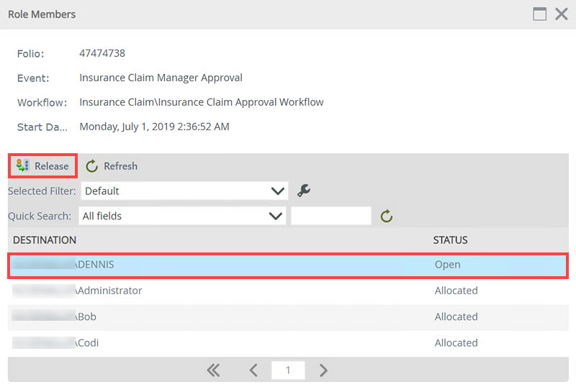This screenshot has height=392, width=576.
Task: Click the quick search text box
Action: pos(330,216)
